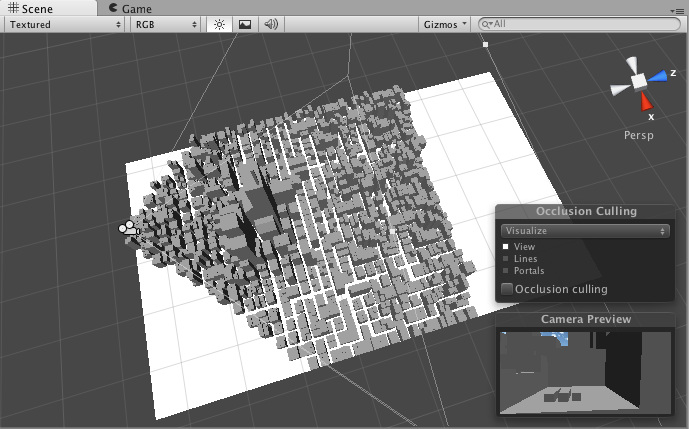Toggle scene lighting sun icon

(220, 24)
